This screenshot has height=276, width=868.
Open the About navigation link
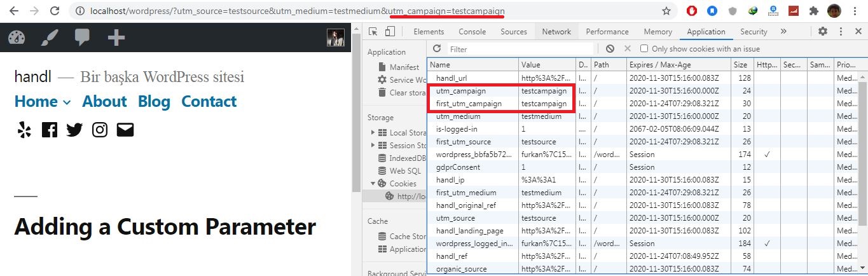tap(104, 102)
